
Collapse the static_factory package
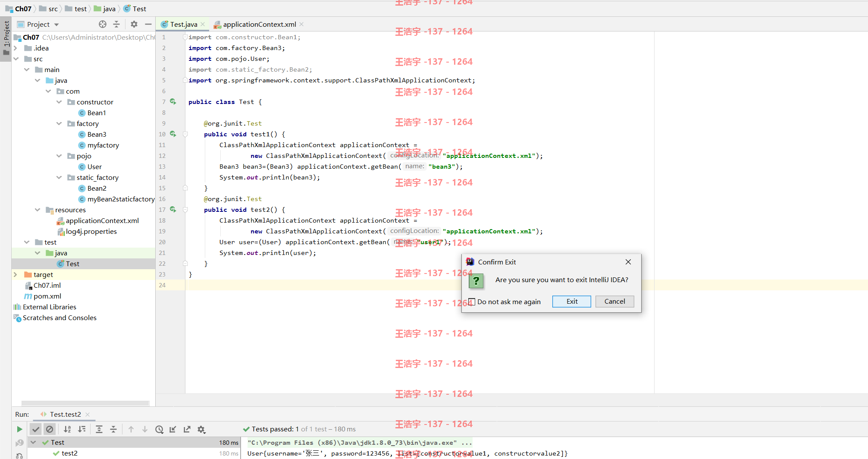[x=59, y=177]
